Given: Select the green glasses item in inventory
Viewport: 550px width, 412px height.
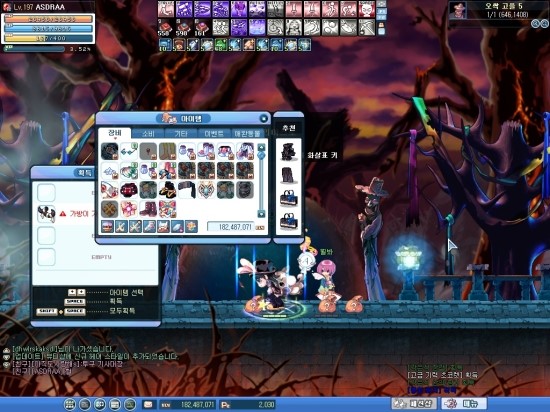Looking at the screenshot, I should pyautogui.click(x=129, y=151).
